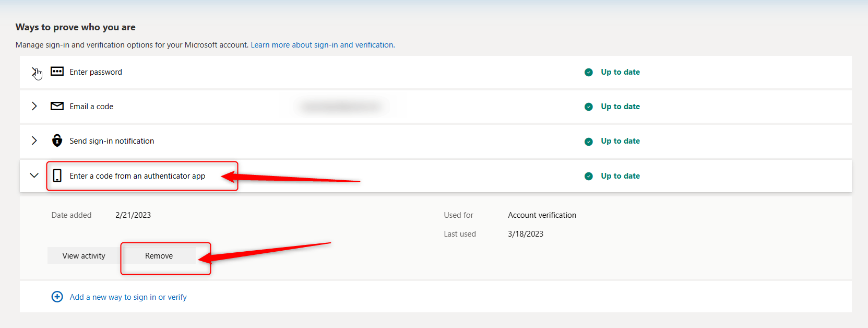Click the green check on Enter password row
Screen dimensions: 868x328
tap(589, 72)
